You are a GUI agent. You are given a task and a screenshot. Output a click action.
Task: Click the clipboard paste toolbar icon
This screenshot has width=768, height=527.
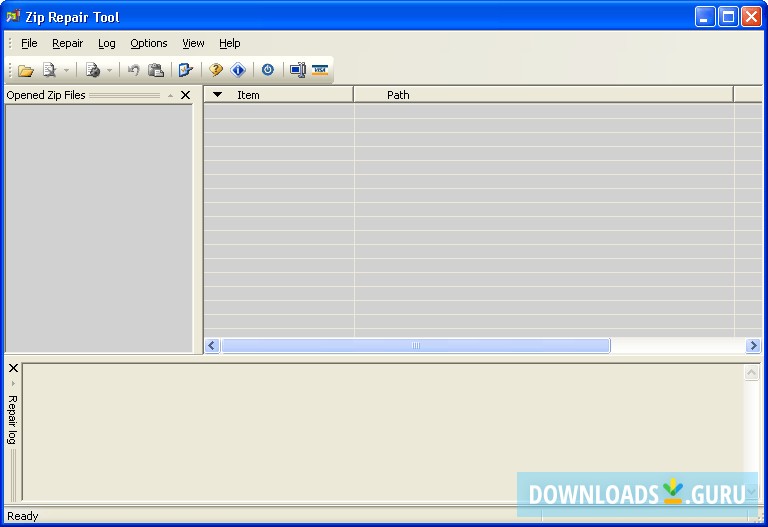pyautogui.click(x=156, y=70)
